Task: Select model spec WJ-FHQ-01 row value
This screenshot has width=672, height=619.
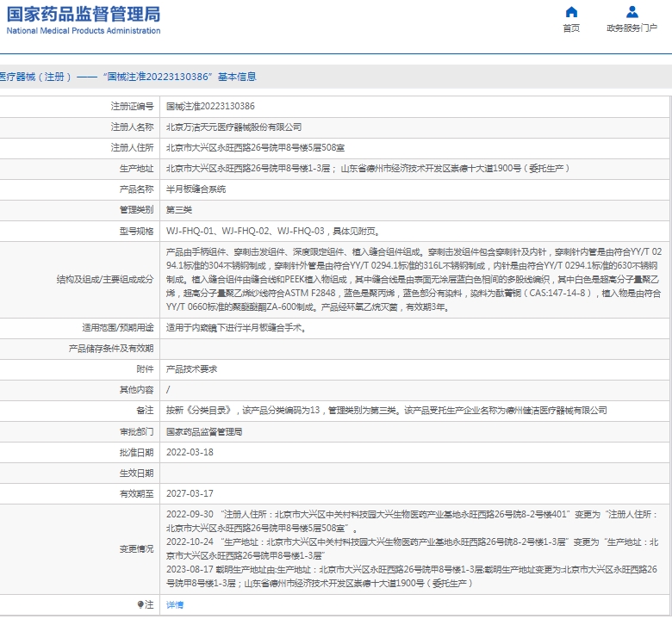Action: coord(273,232)
